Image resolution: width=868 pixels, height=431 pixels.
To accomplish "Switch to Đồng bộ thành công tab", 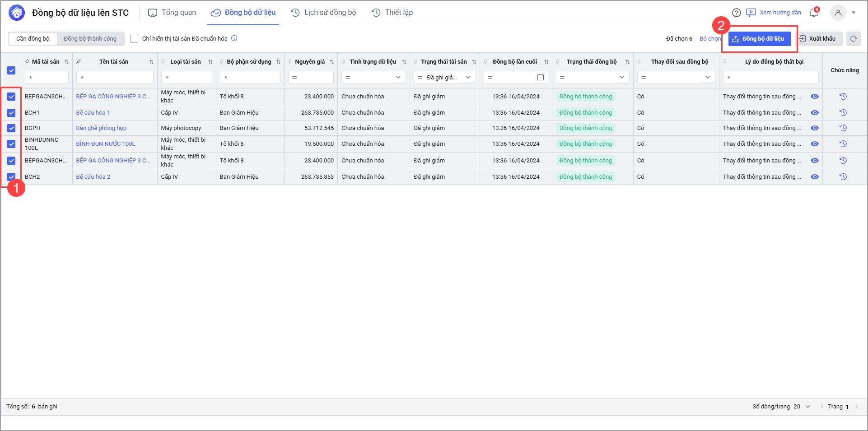I will click(x=90, y=39).
